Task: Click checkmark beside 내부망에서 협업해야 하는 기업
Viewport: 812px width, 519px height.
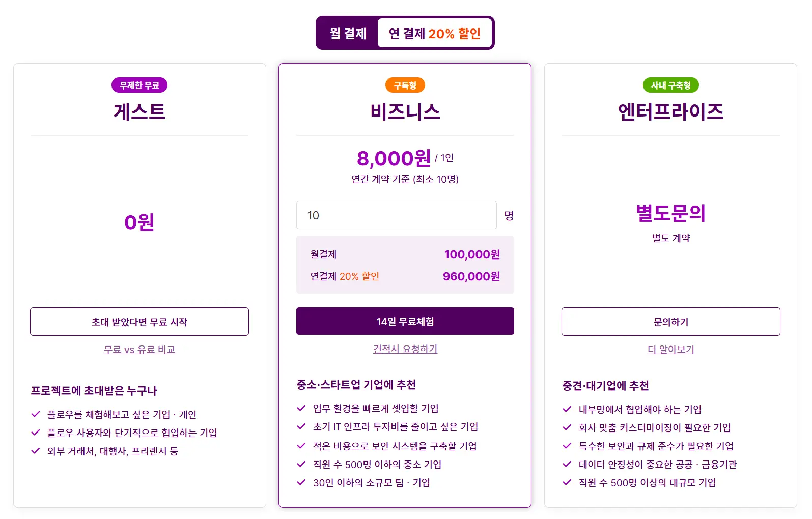Action: (x=567, y=409)
